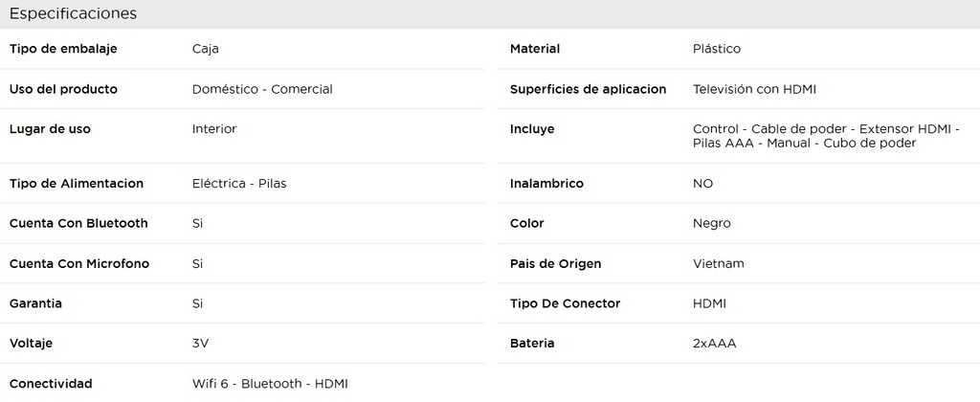Click the Cuenta Con Microfono label

(x=78, y=263)
